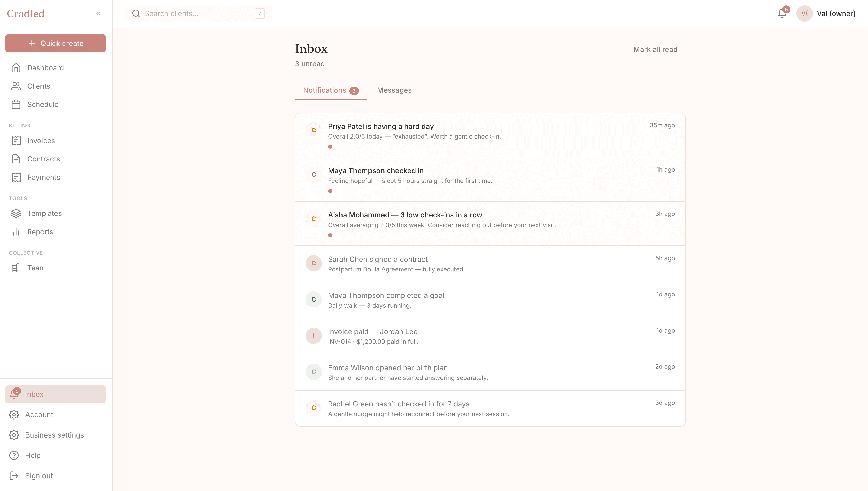Screen dimensions: 868x491
Task: Switch to the Notifications tab
Action: (331, 90)
